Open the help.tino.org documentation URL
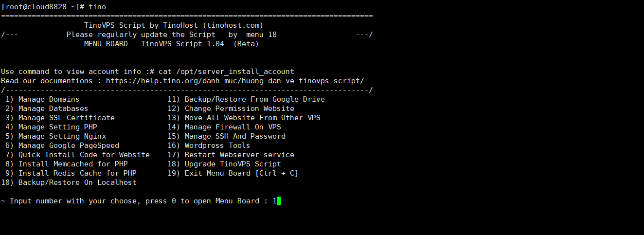This screenshot has height=235, width=644. pyautogui.click(x=235, y=81)
